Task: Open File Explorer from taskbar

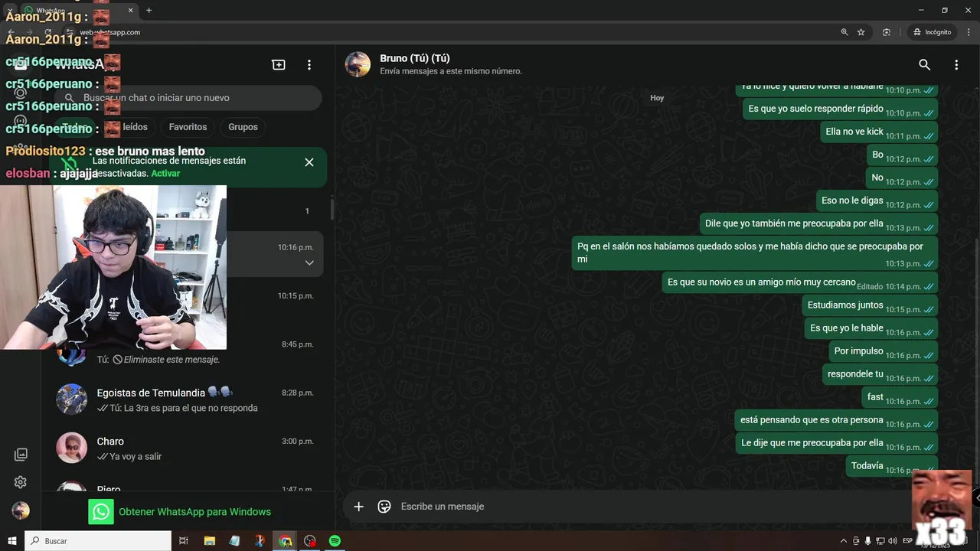Action: pyautogui.click(x=209, y=541)
